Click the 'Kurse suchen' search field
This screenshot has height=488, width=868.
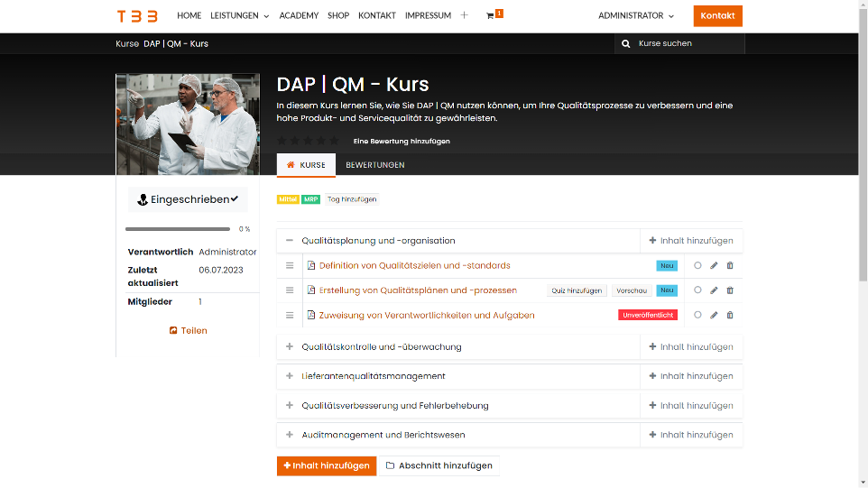pyautogui.click(x=689, y=43)
